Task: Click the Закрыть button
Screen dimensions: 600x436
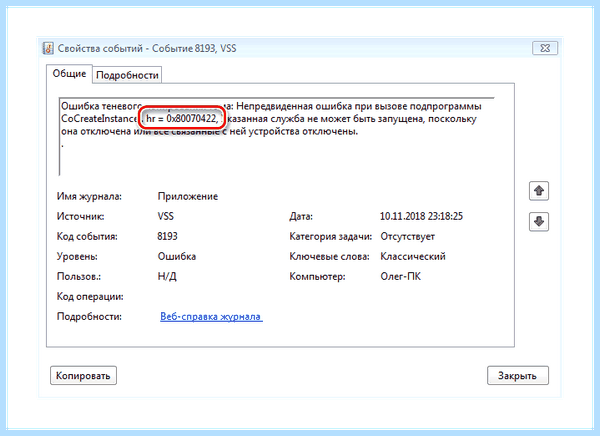Action: click(x=517, y=376)
